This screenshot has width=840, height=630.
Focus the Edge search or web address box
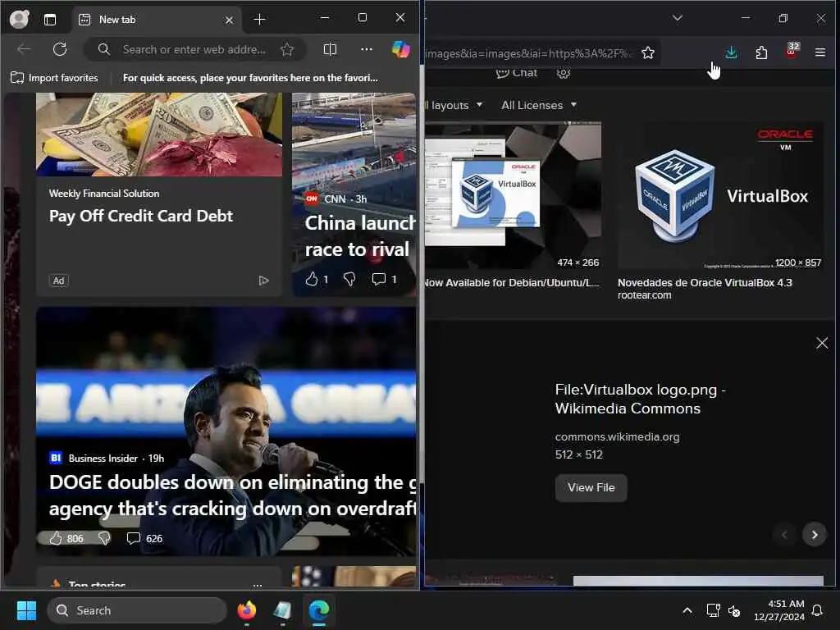193,49
